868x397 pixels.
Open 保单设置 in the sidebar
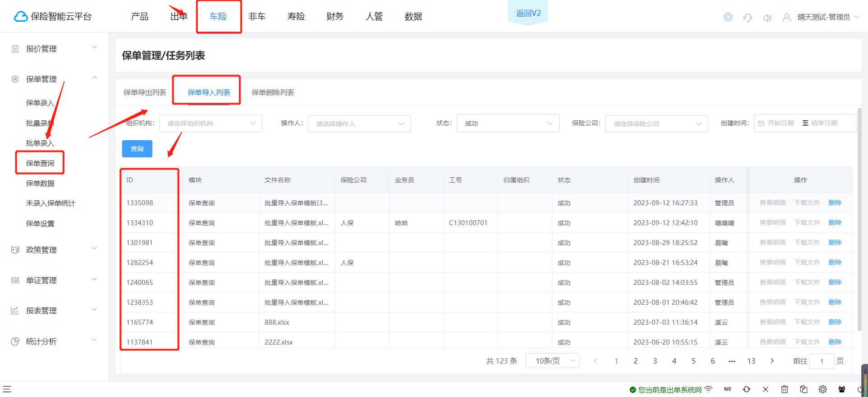tap(40, 223)
